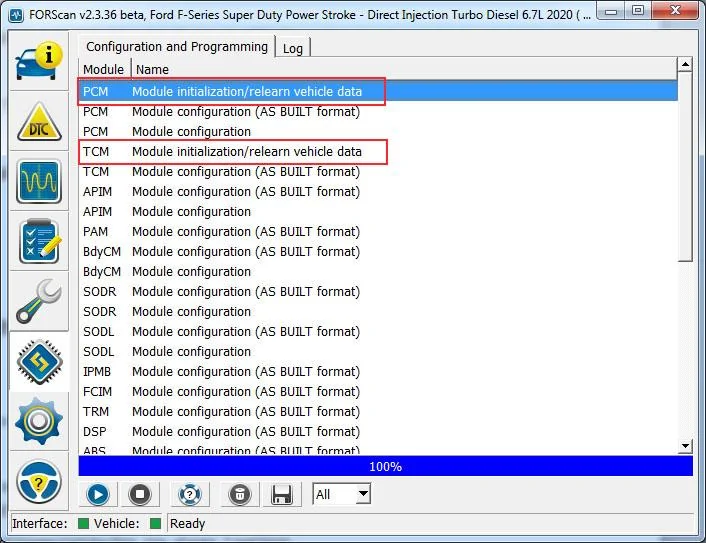706x543 pixels.
Task: Click the Play run button
Action: [98, 494]
